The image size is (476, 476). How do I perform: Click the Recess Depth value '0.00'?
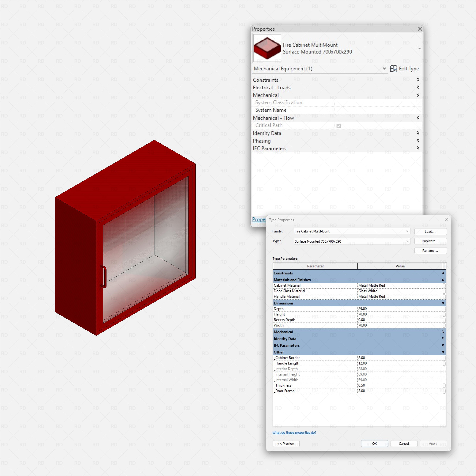point(400,320)
